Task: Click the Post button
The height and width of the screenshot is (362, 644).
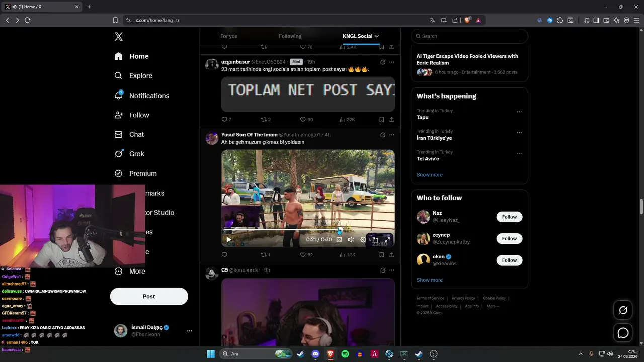Action: [149, 296]
